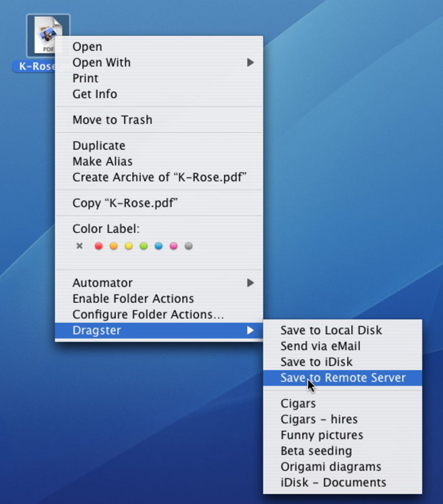Select the red color label

[99, 246]
